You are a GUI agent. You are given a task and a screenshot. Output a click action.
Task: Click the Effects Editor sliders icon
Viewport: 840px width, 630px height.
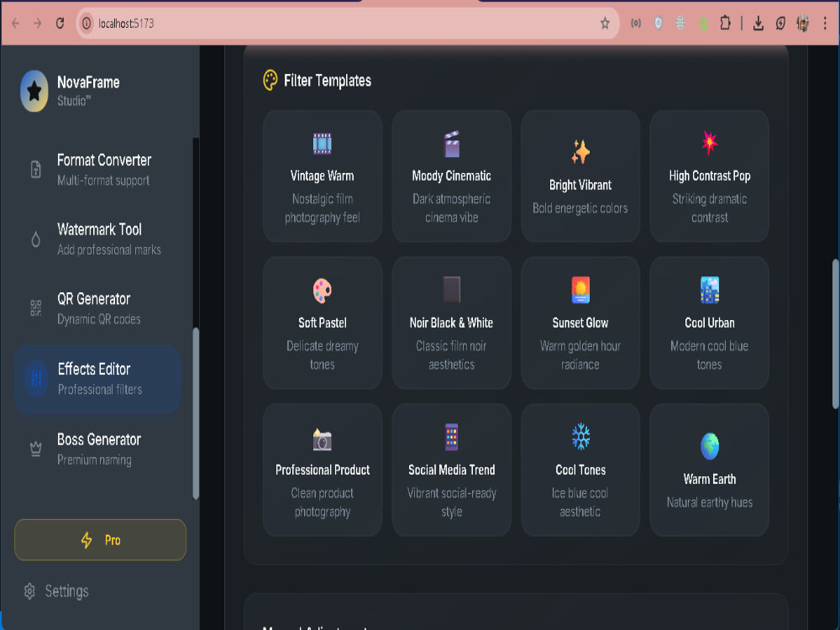(x=36, y=378)
